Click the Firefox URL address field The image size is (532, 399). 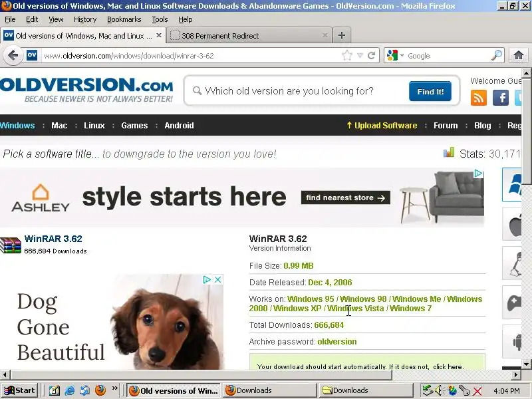click(190, 56)
